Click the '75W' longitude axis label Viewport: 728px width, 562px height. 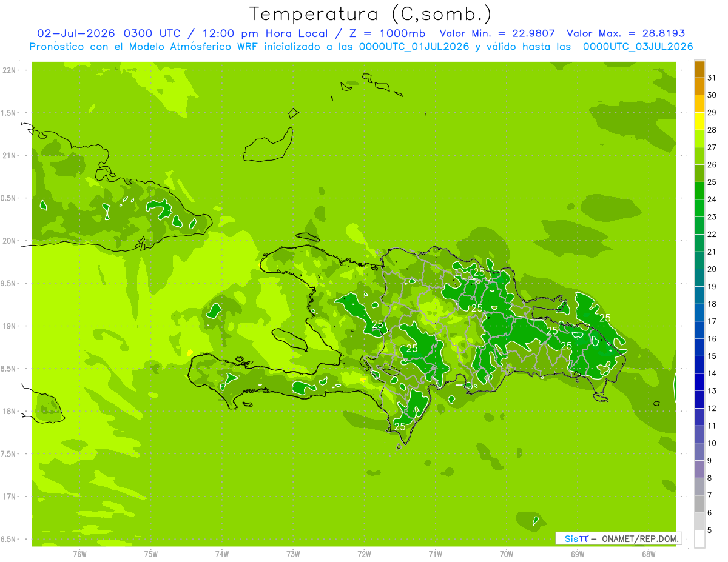point(150,554)
